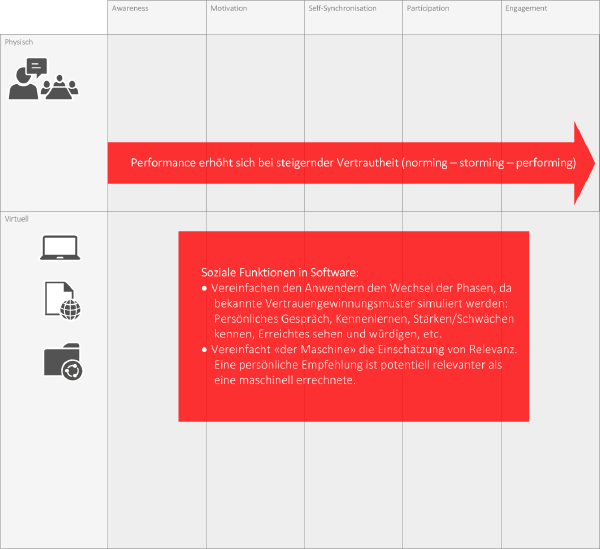Viewport: 600px width, 549px height.
Task: Click the shared folder sync icon
Action: pos(63,362)
